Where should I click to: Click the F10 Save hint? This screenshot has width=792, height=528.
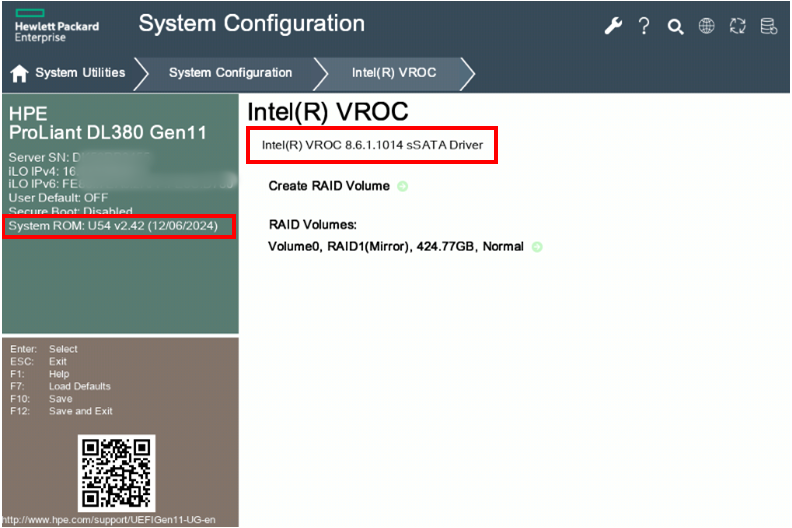click(41, 399)
